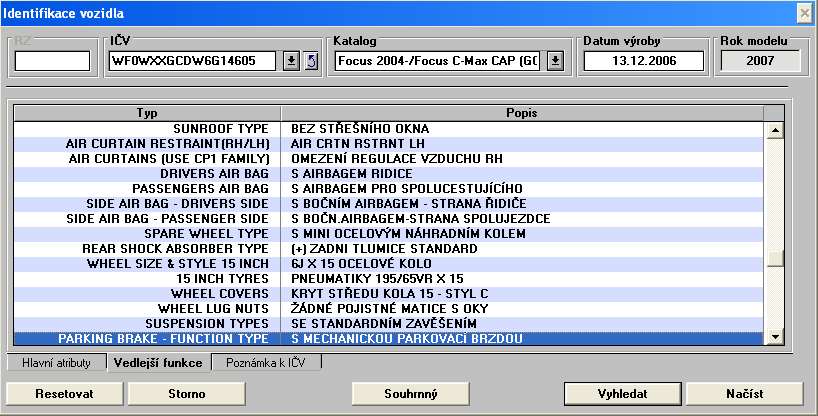Click the IČV text input field
This screenshot has width=818, height=416.
point(194,61)
